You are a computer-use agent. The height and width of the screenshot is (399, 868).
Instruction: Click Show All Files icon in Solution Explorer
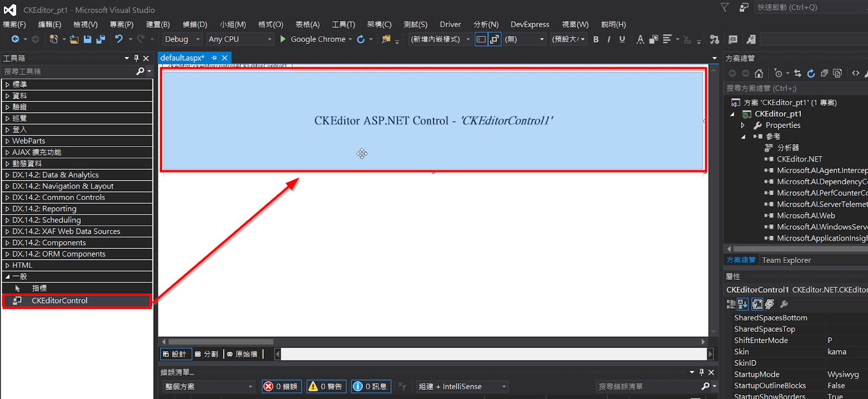tap(838, 73)
